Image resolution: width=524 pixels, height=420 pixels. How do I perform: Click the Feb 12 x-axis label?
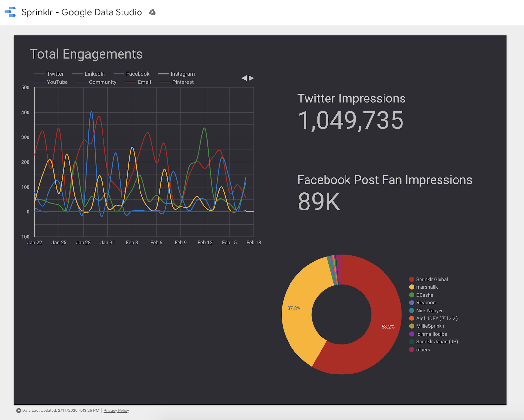coord(205,243)
